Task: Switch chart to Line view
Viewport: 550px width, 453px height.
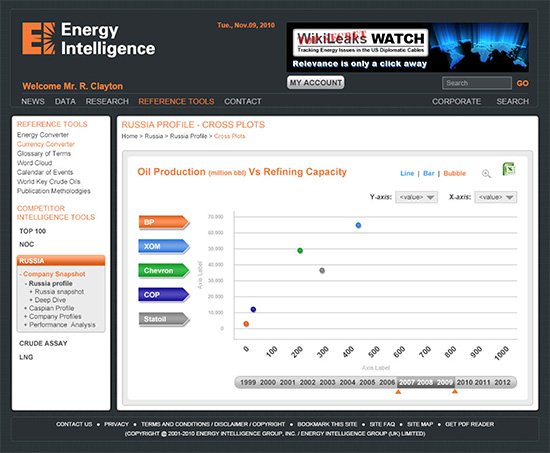Action: tap(407, 173)
